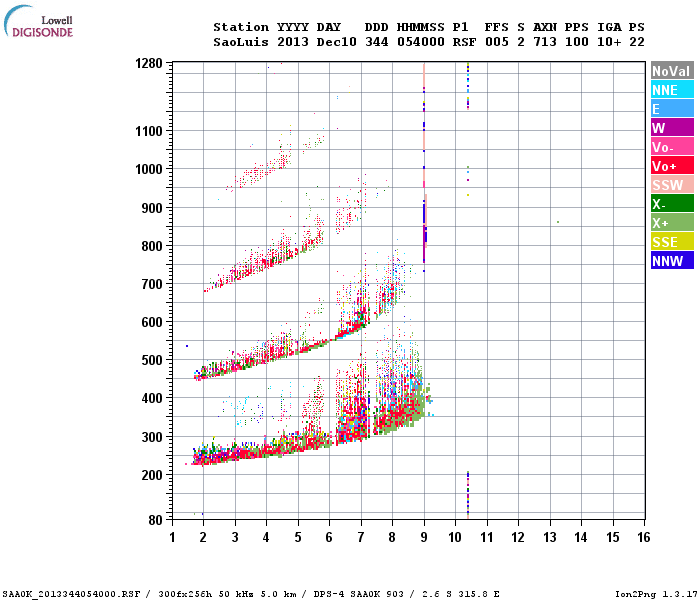The height and width of the screenshot is (600, 700).
Task: Click the HHMMSS header label
Action: coord(421,27)
